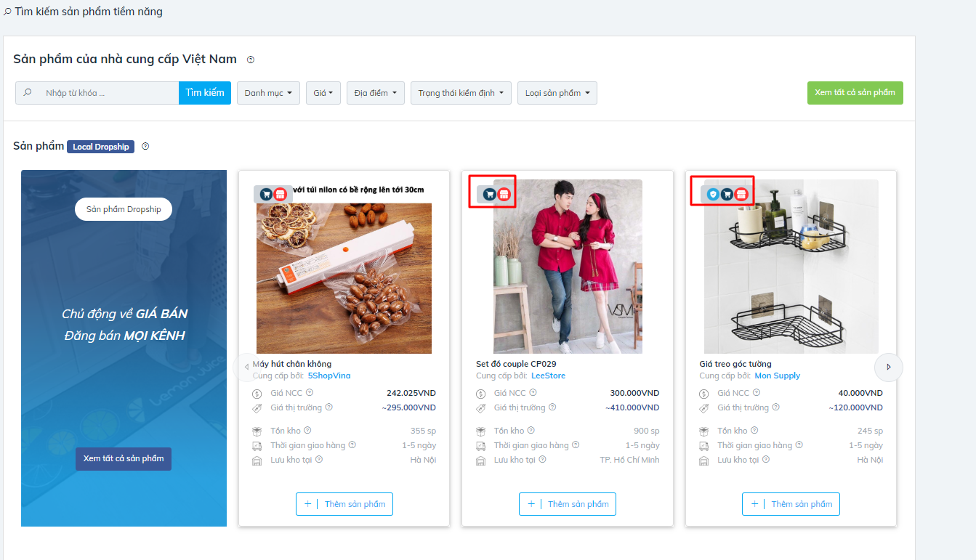Open the LeeStore supplier link
Viewport: 976px width, 560px height.
[x=547, y=376]
